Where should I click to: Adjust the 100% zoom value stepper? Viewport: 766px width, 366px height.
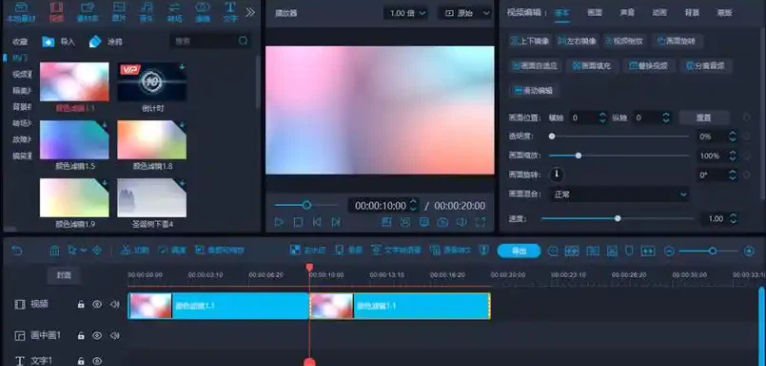pos(732,156)
